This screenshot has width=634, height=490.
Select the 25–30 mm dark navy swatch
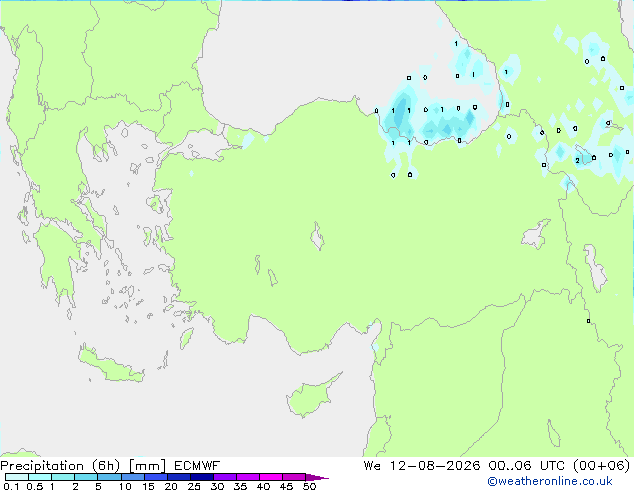(201, 477)
